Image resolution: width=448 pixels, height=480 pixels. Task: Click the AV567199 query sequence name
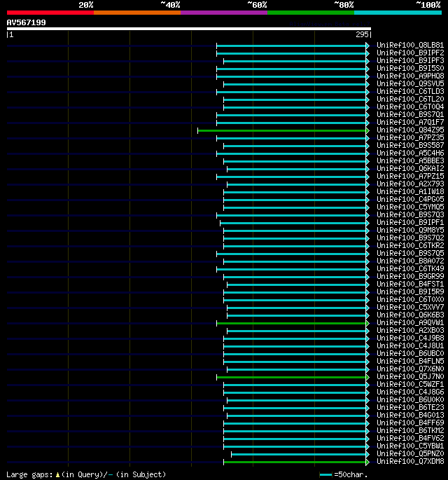pyautogui.click(x=27, y=22)
